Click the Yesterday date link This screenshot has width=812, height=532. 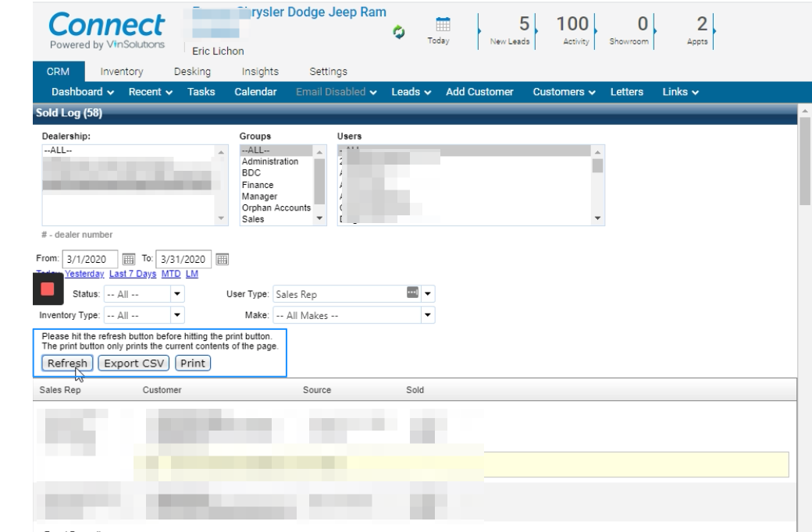84,274
